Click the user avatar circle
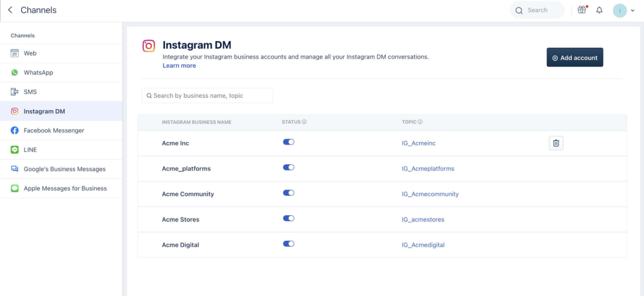 (619, 11)
